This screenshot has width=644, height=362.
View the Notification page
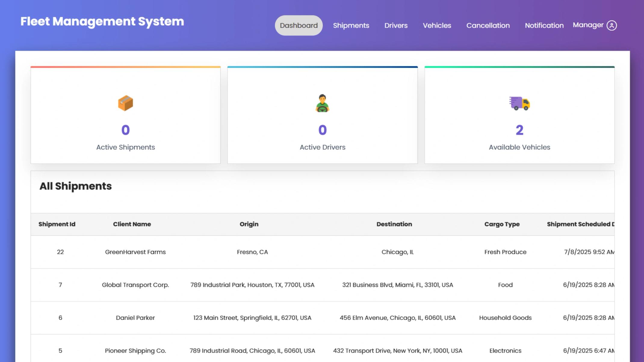coord(544,26)
